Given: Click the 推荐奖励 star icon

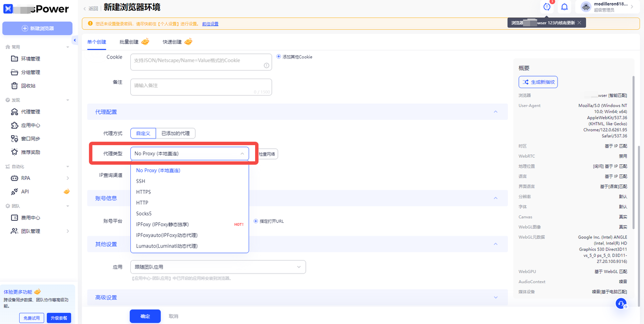Looking at the screenshot, I should 15,152.
